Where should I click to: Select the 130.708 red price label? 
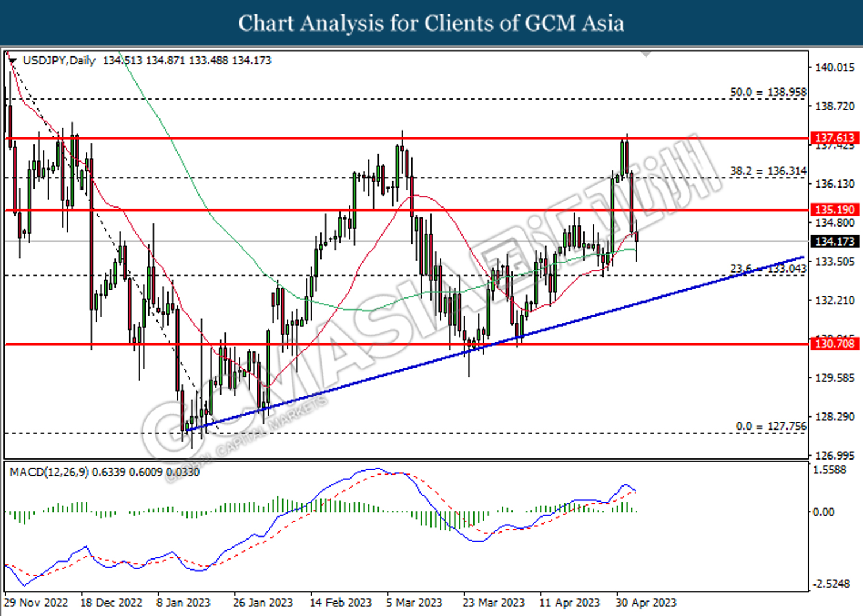tap(835, 344)
